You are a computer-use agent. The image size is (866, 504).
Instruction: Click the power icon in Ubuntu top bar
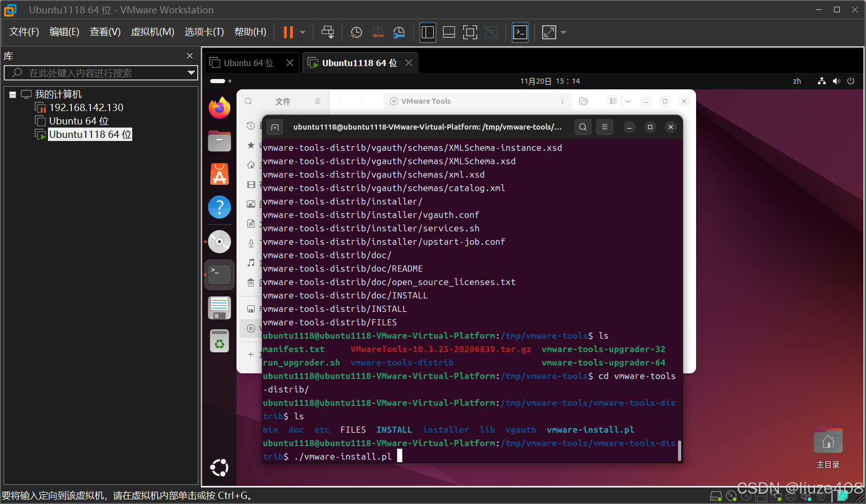click(x=851, y=81)
